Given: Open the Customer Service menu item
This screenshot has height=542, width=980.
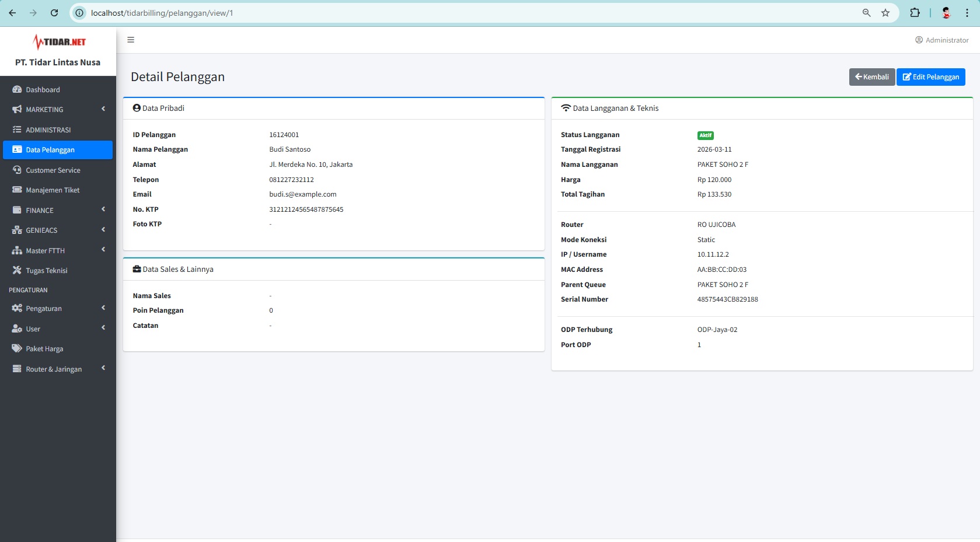Looking at the screenshot, I should (x=58, y=170).
